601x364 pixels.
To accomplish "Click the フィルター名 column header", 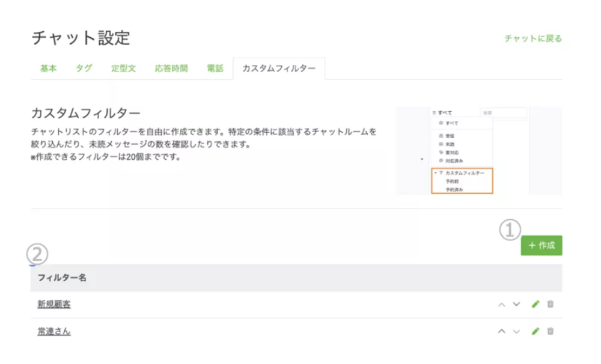I will (62, 278).
